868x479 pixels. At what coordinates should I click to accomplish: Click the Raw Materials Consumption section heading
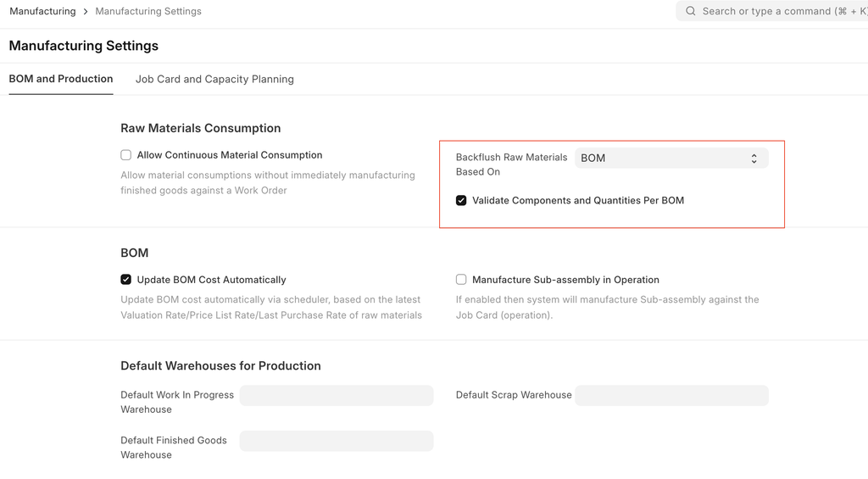click(200, 128)
